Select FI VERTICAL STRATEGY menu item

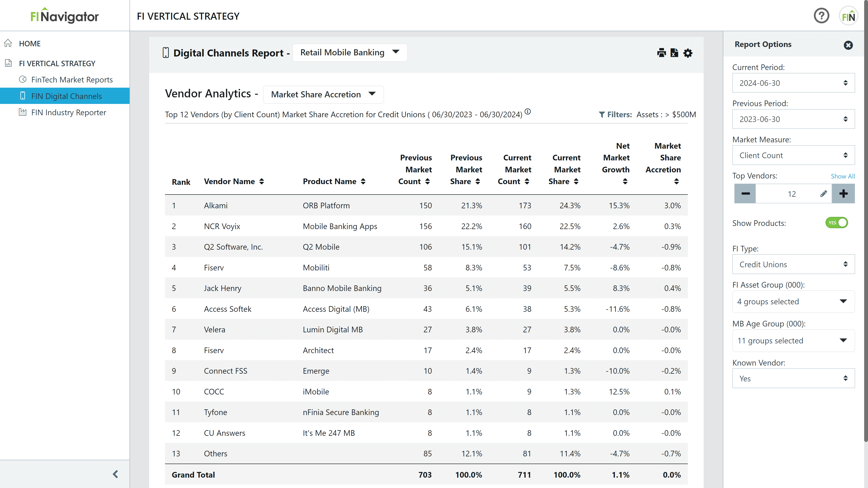pyautogui.click(x=57, y=63)
